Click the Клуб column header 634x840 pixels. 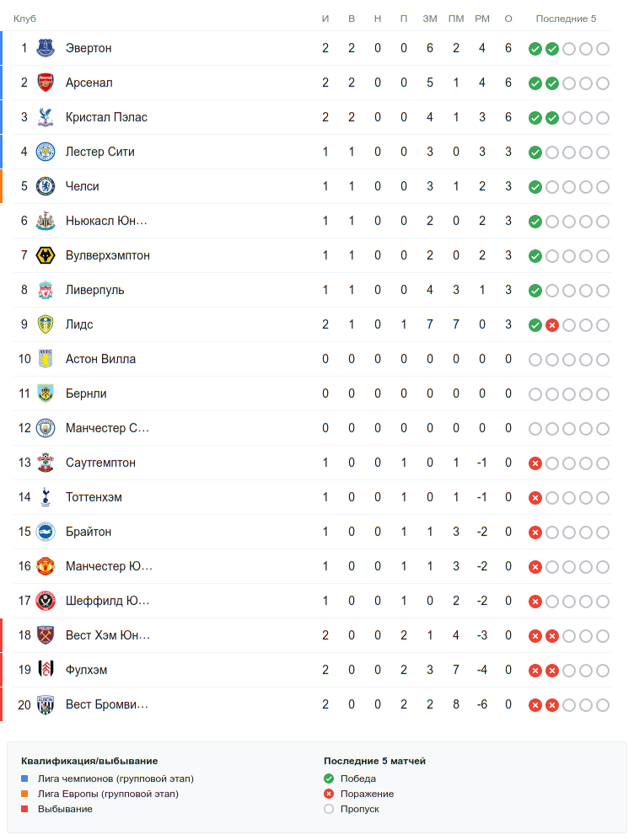24,19
